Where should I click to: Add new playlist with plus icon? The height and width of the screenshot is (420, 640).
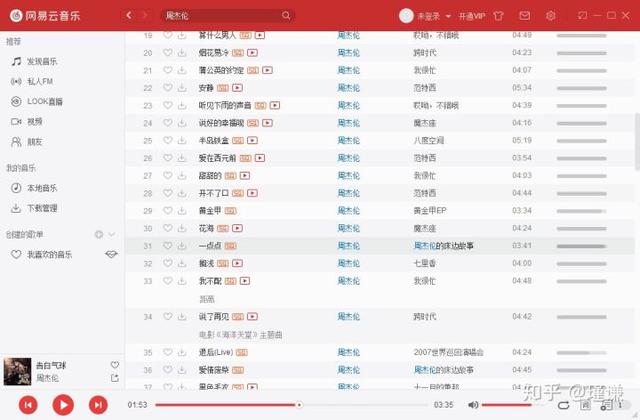pos(99,234)
